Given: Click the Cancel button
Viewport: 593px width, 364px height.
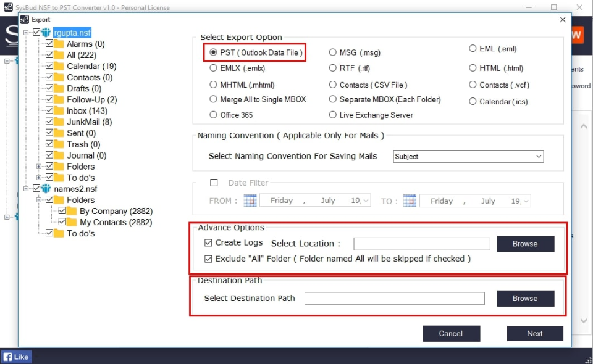Looking at the screenshot, I should [451, 333].
